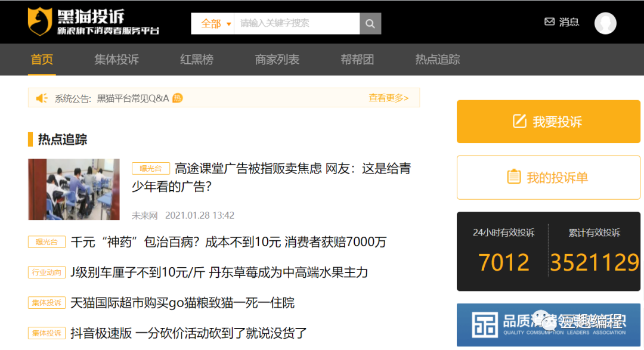644x350 pixels.
Task: Open 黑猫平台常见Q&A announcement
Action: tap(132, 98)
